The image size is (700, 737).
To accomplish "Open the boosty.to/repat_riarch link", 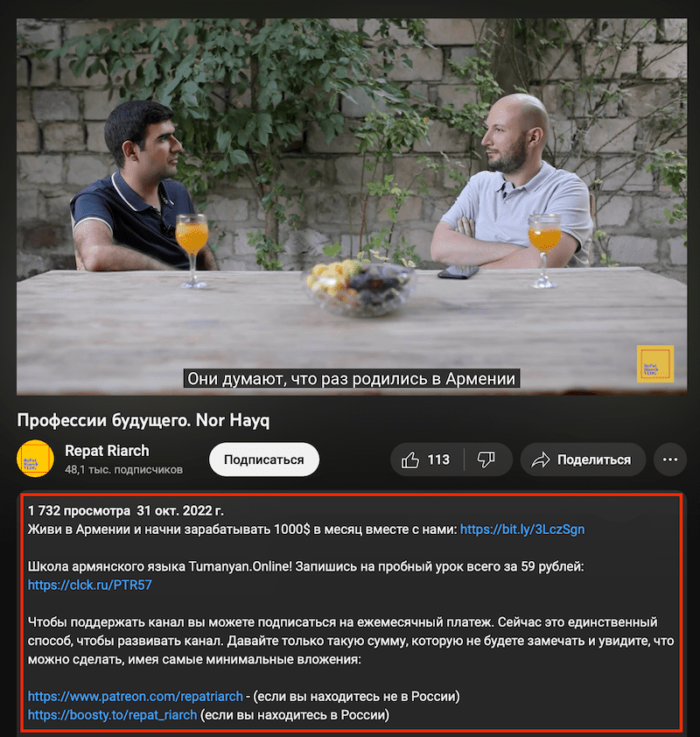I will (112, 715).
